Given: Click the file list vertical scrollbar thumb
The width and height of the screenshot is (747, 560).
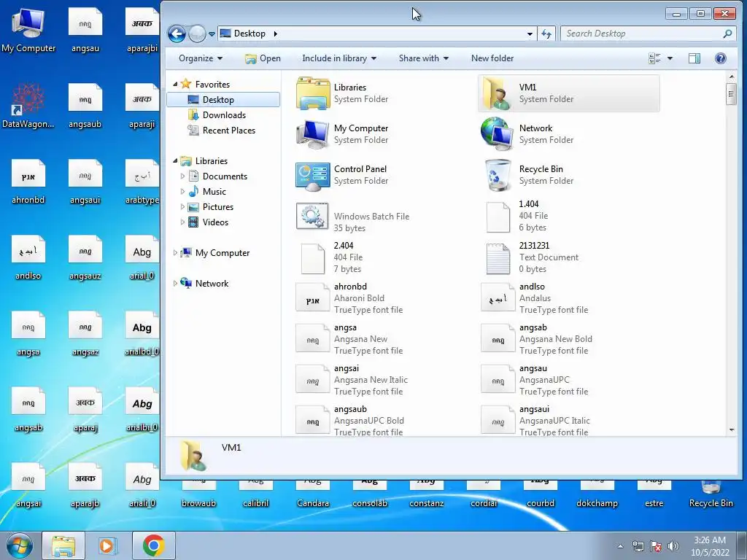Looking at the screenshot, I should click(x=731, y=94).
